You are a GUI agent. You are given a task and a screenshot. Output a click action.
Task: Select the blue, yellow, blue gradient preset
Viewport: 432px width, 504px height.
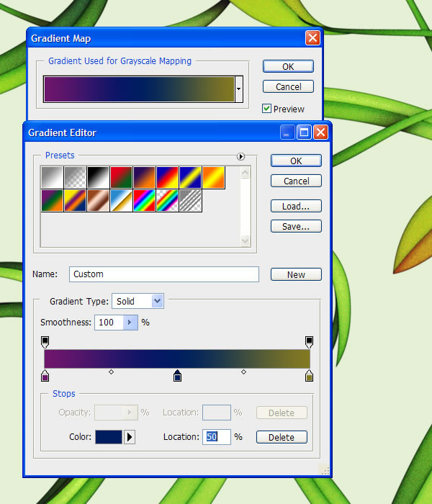(x=191, y=177)
